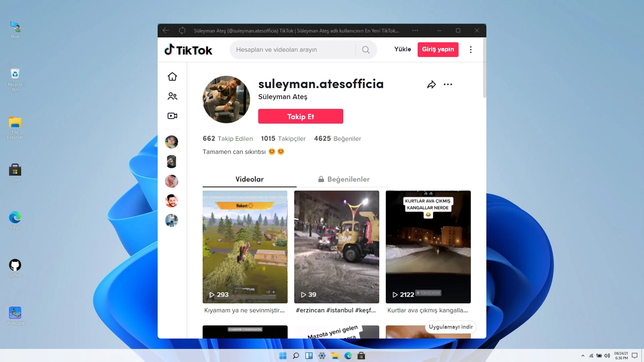Click the Windows Start button on taskbar
This screenshot has width=644, height=362.
(283, 356)
